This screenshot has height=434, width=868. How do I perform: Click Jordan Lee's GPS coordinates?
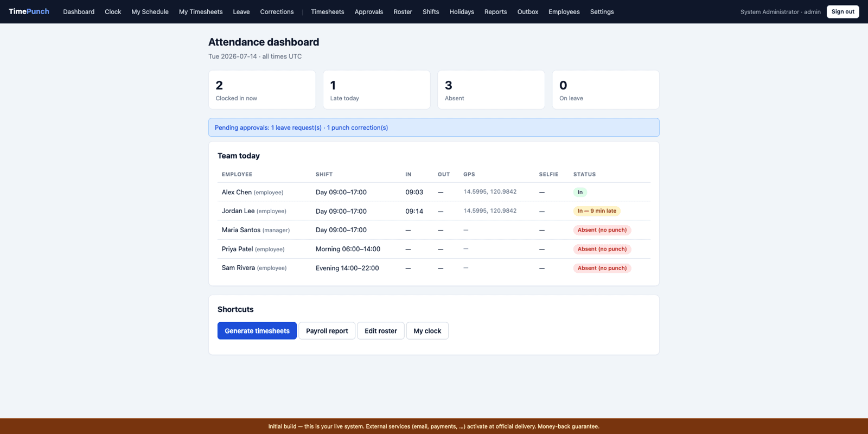point(490,210)
